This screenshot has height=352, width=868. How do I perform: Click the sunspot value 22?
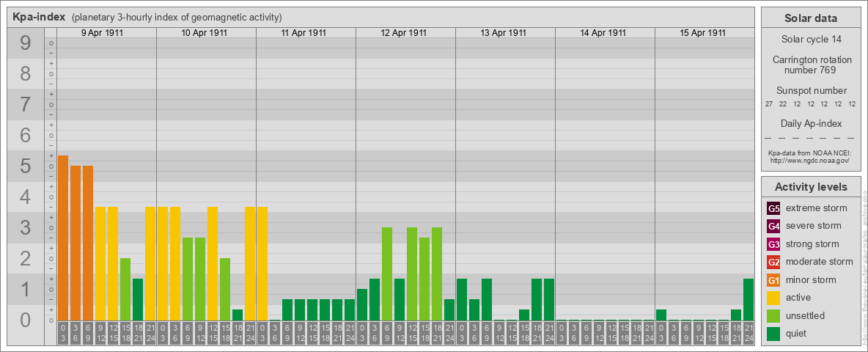[x=783, y=104]
